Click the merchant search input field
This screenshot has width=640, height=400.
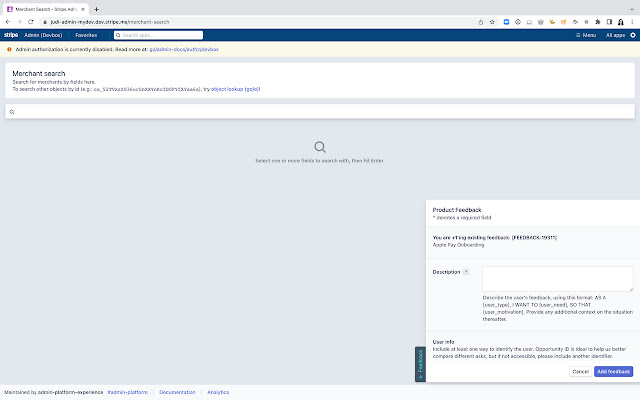[320, 111]
